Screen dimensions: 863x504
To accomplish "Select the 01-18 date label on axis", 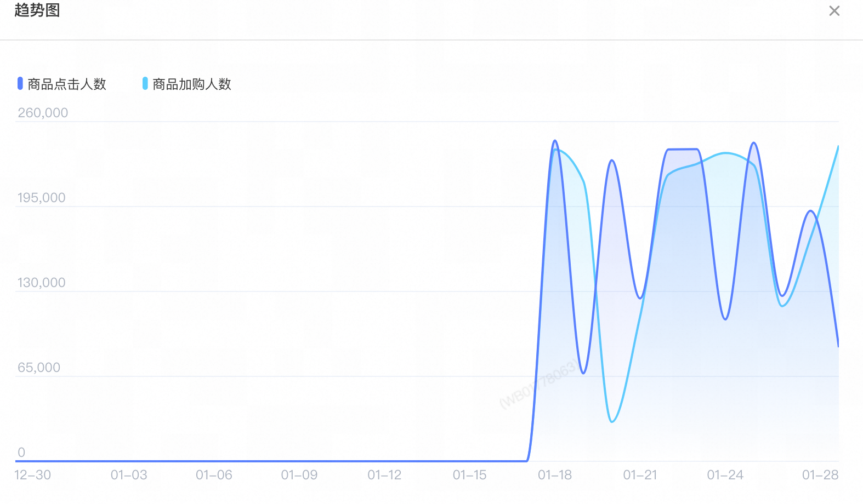I will [555, 475].
